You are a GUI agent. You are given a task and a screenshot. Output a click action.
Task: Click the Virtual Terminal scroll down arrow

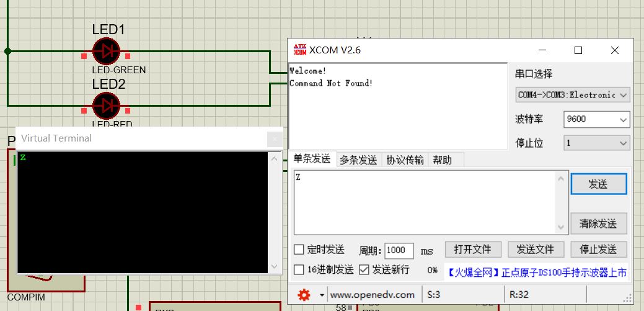(x=275, y=266)
